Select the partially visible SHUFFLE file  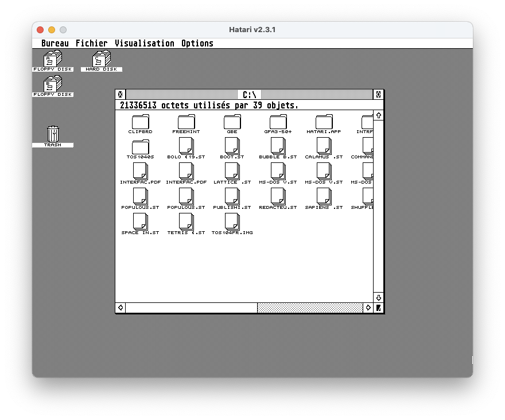pos(362,199)
